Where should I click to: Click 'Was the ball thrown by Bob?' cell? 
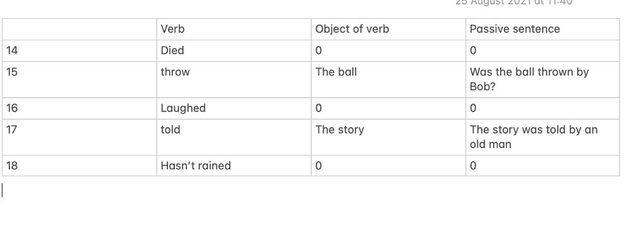pyautogui.click(x=543, y=79)
